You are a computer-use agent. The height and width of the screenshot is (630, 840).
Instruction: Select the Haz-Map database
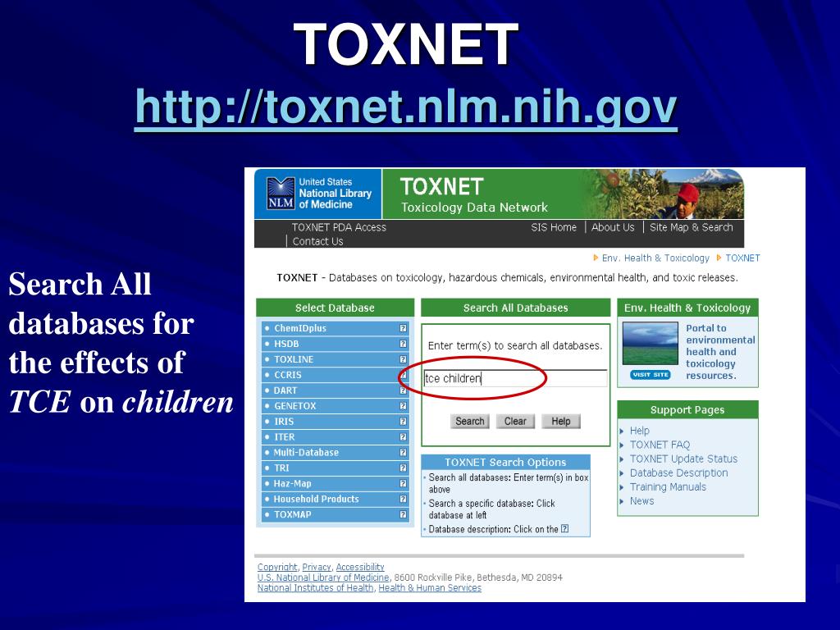coord(293,484)
